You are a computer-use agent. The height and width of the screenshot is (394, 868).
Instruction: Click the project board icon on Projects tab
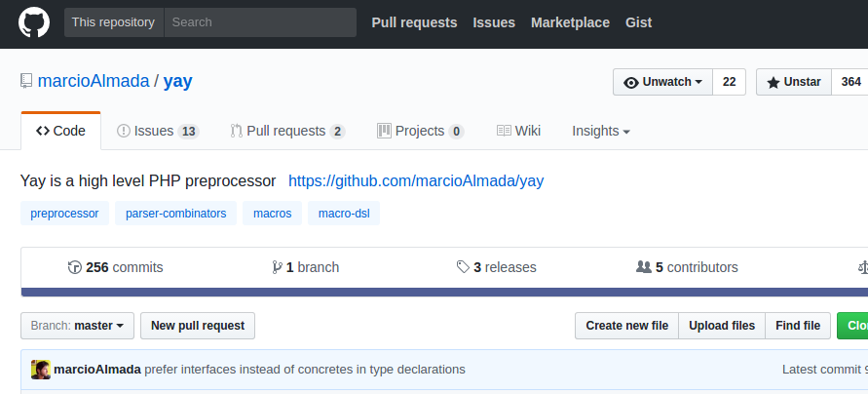coord(384,131)
